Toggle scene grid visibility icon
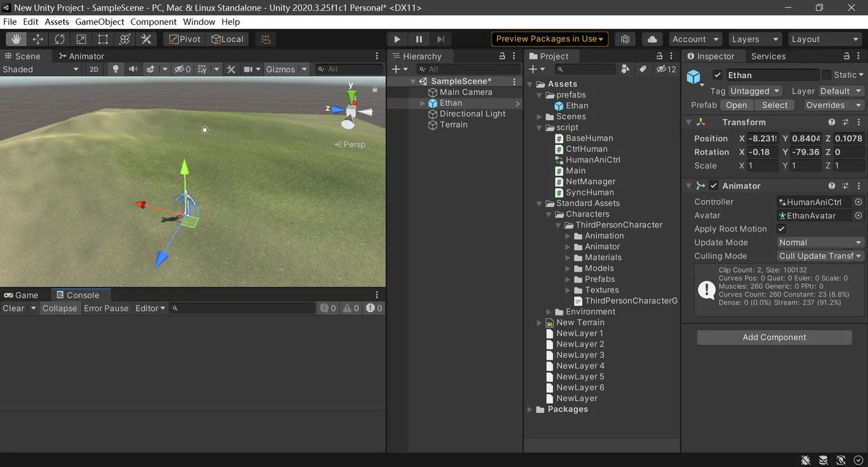 (202, 69)
